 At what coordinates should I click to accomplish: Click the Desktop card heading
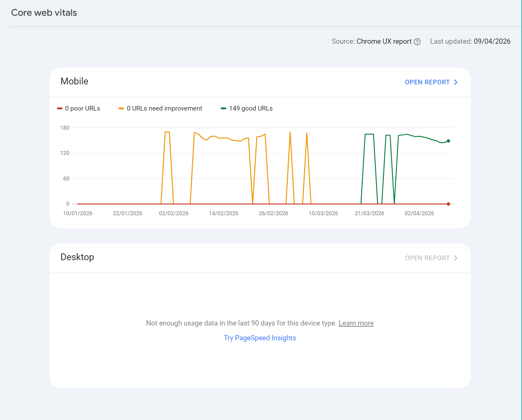pos(77,257)
